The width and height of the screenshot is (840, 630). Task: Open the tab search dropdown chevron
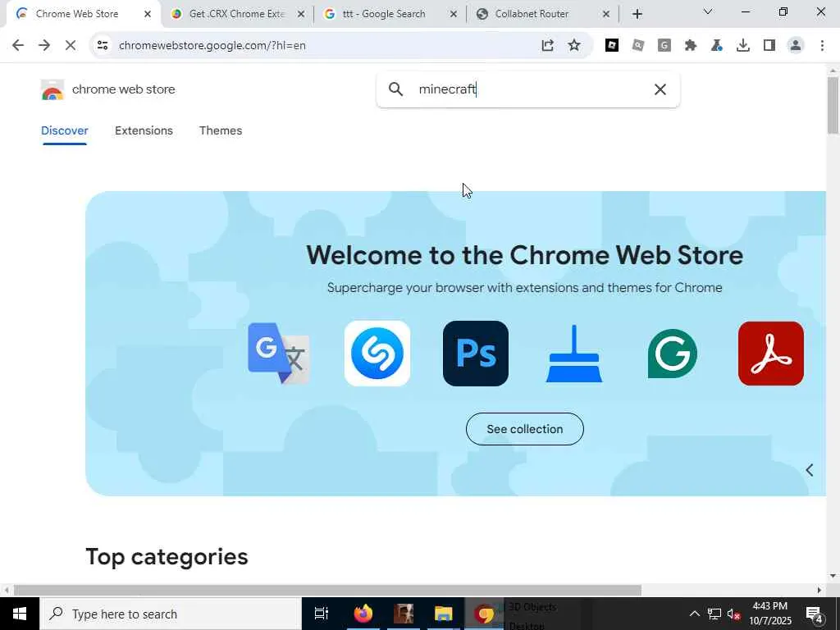[x=708, y=11]
